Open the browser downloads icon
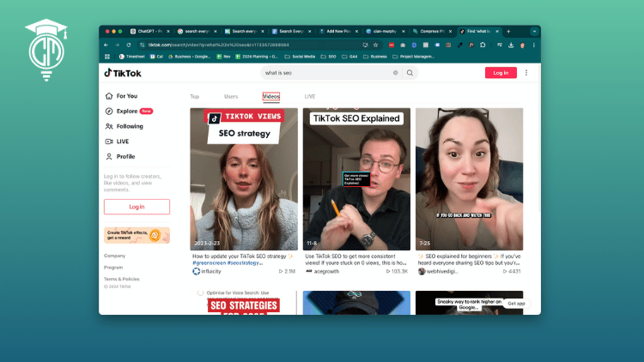 tap(511, 45)
